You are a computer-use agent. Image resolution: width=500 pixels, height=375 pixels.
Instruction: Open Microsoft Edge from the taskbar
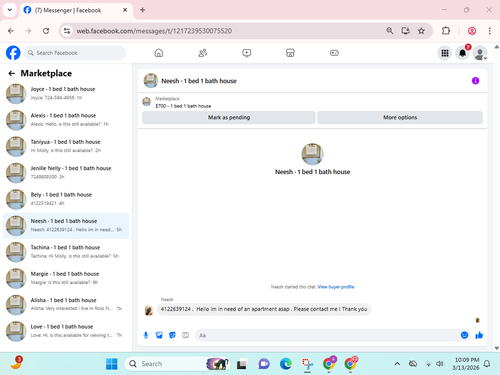click(286, 364)
